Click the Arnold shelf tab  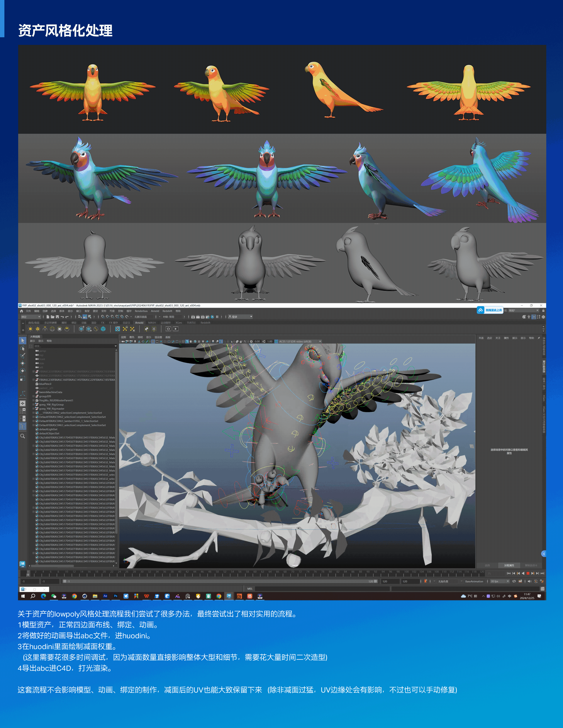click(x=139, y=323)
